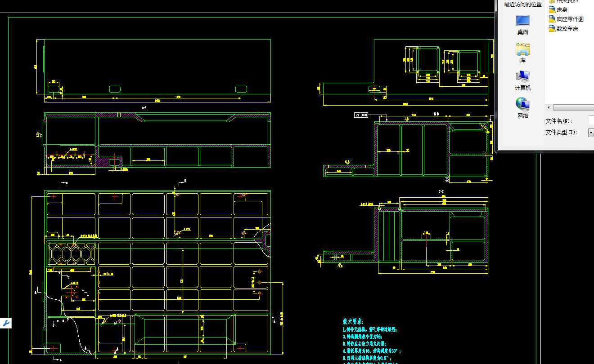Click the wrench tool icon at window edge
The image size is (594, 364).
click(5, 323)
